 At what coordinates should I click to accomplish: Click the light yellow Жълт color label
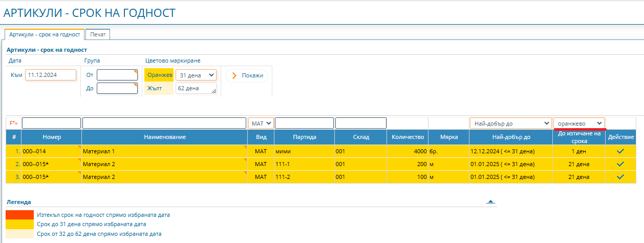(x=159, y=88)
